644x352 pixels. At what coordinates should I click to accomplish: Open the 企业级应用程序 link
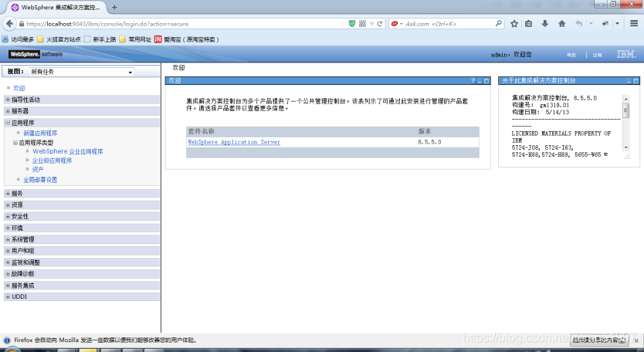pyautogui.click(x=53, y=161)
